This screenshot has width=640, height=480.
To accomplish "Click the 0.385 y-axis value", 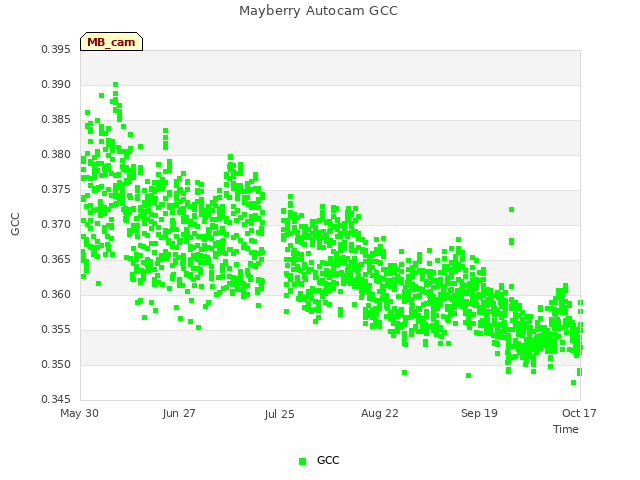I will (56, 120).
